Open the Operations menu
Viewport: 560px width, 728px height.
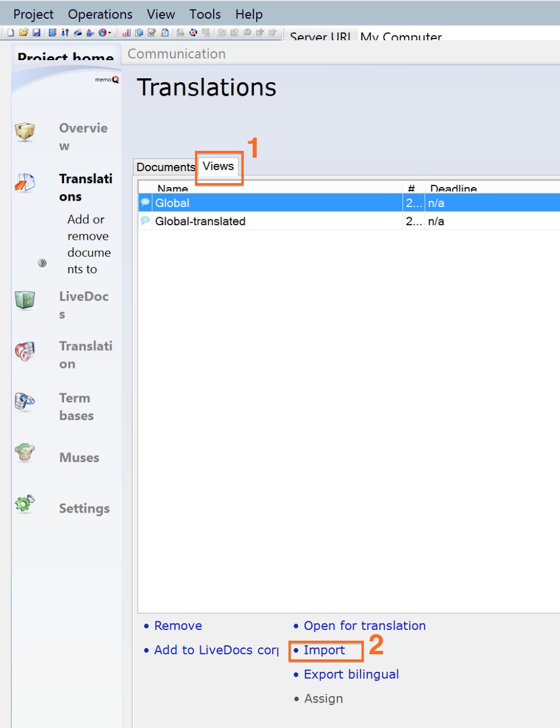(x=100, y=14)
